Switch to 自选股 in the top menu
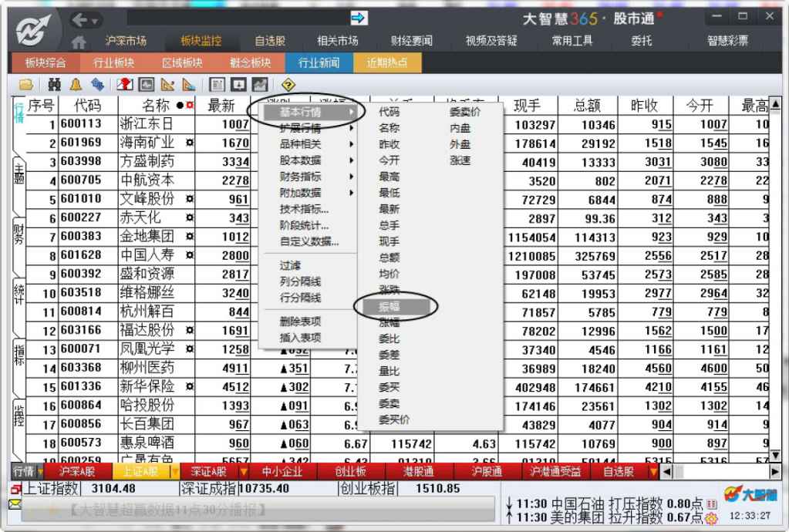The width and height of the screenshot is (789, 532). pyautogui.click(x=270, y=41)
